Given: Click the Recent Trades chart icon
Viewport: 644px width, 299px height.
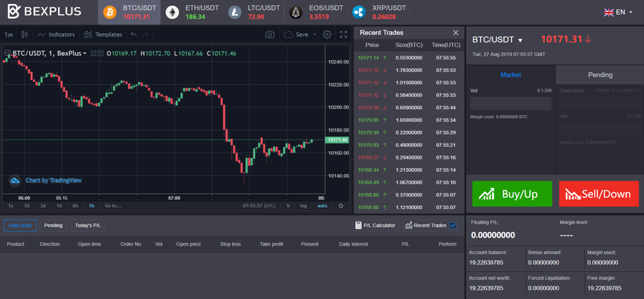Looking at the screenshot, I should pos(408,225).
